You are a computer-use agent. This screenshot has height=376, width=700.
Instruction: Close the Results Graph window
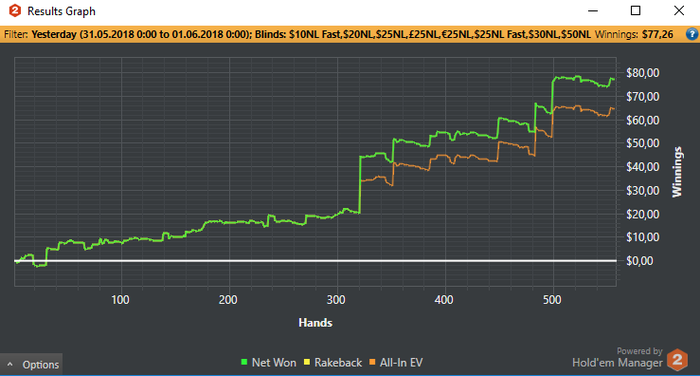[x=679, y=11]
